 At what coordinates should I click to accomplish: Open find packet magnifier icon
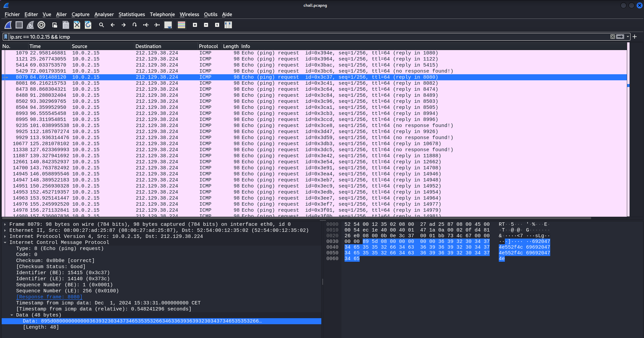[x=102, y=25]
